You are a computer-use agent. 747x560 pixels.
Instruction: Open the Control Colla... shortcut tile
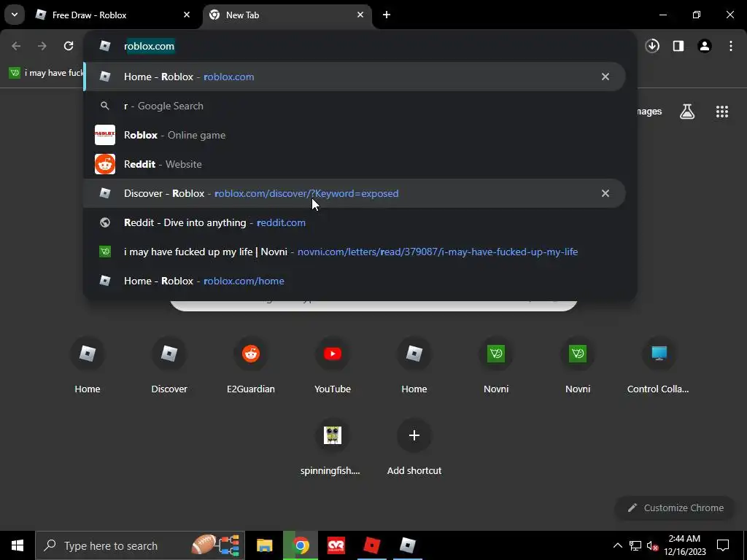tap(659, 366)
